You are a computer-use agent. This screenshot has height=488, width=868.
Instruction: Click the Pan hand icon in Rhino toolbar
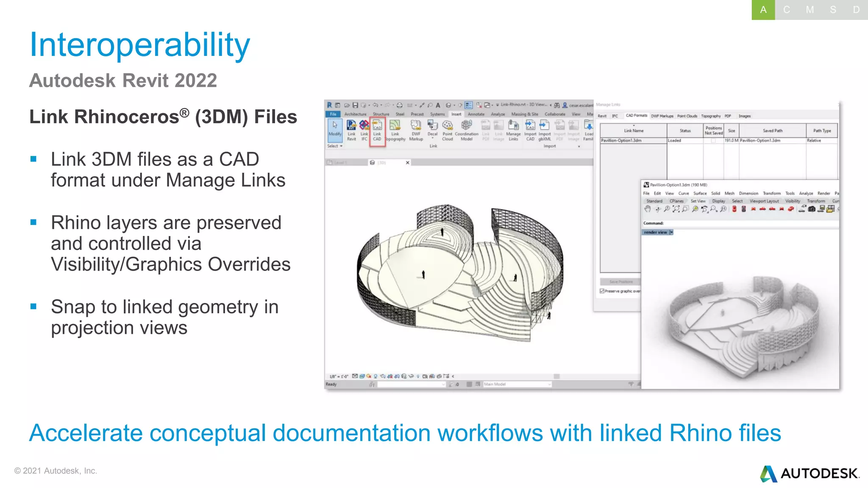click(647, 209)
